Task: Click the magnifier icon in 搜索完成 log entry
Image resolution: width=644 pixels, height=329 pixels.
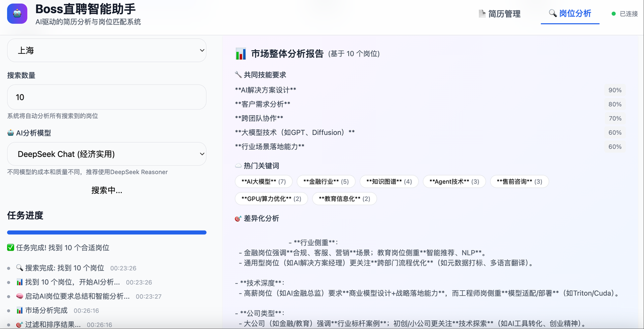Action: [x=20, y=268]
